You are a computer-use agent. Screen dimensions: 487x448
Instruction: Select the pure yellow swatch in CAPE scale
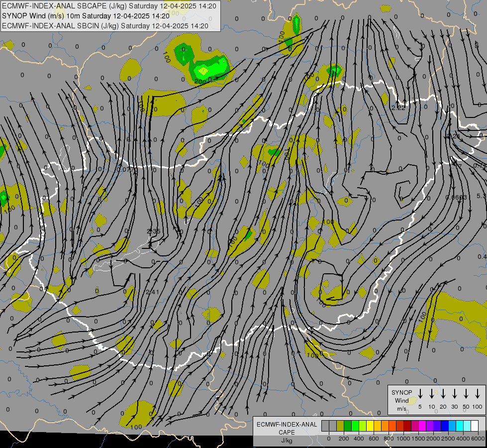(x=370, y=426)
